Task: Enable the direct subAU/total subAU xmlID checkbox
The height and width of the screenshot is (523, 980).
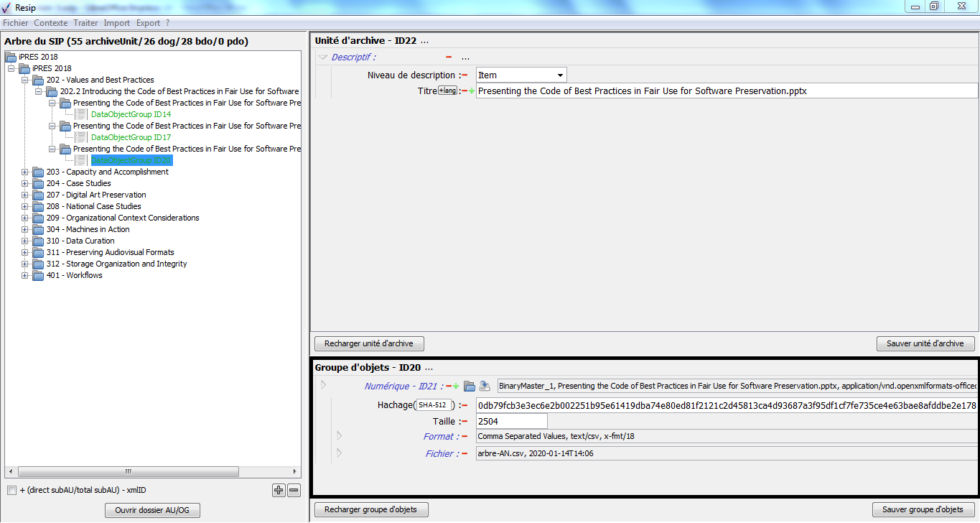Action: click(11, 490)
